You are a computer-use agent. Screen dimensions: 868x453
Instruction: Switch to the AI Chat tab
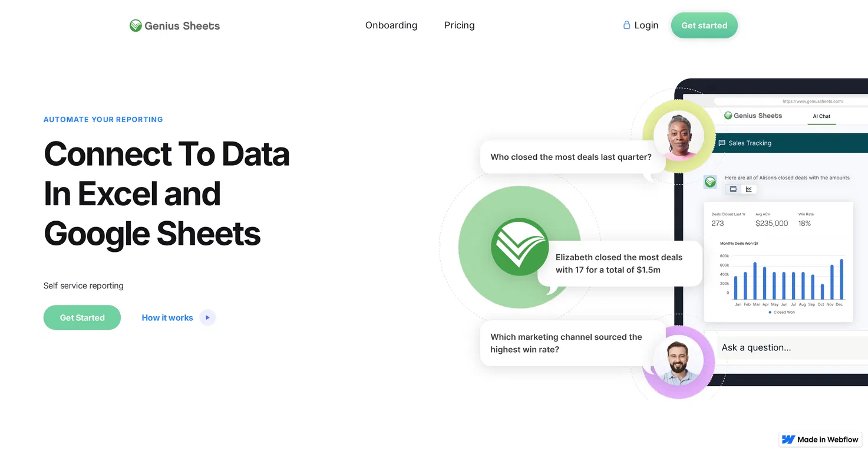[x=821, y=116]
